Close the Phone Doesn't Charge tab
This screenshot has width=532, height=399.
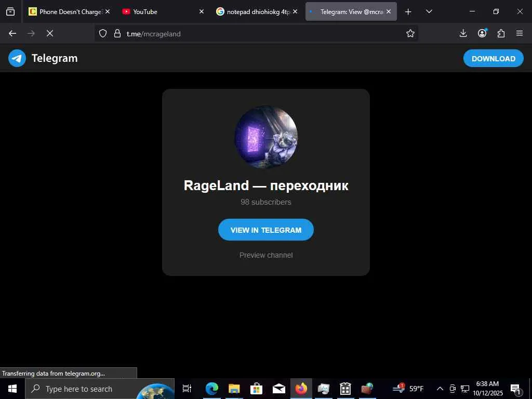[x=108, y=11]
